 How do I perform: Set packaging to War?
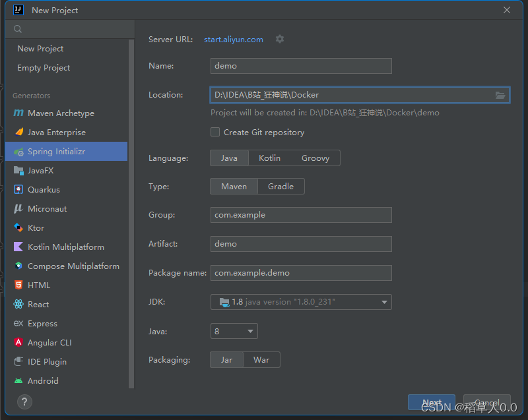tap(261, 360)
